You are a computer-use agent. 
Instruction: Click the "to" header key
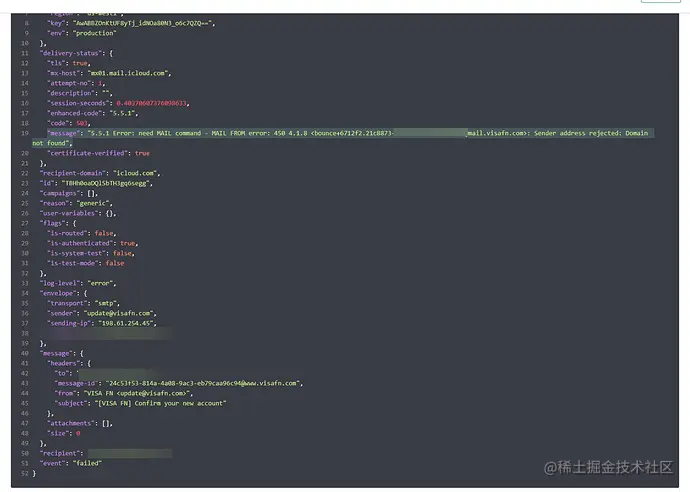click(x=62, y=373)
